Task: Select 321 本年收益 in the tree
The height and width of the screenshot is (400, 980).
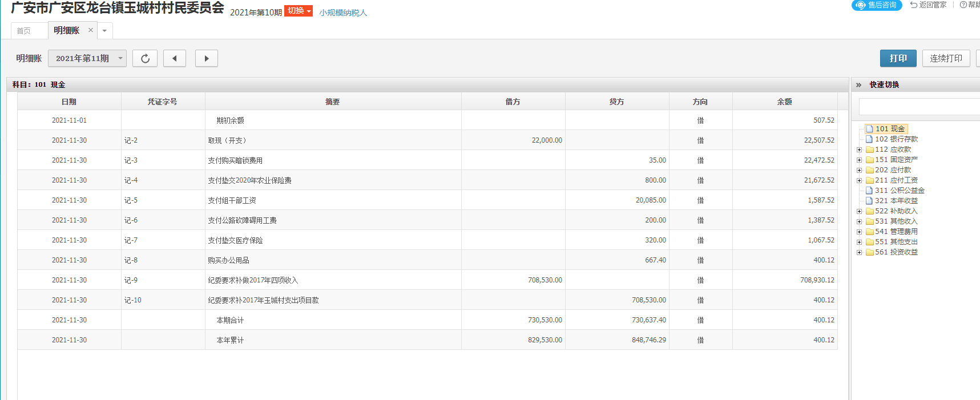Action: point(896,201)
